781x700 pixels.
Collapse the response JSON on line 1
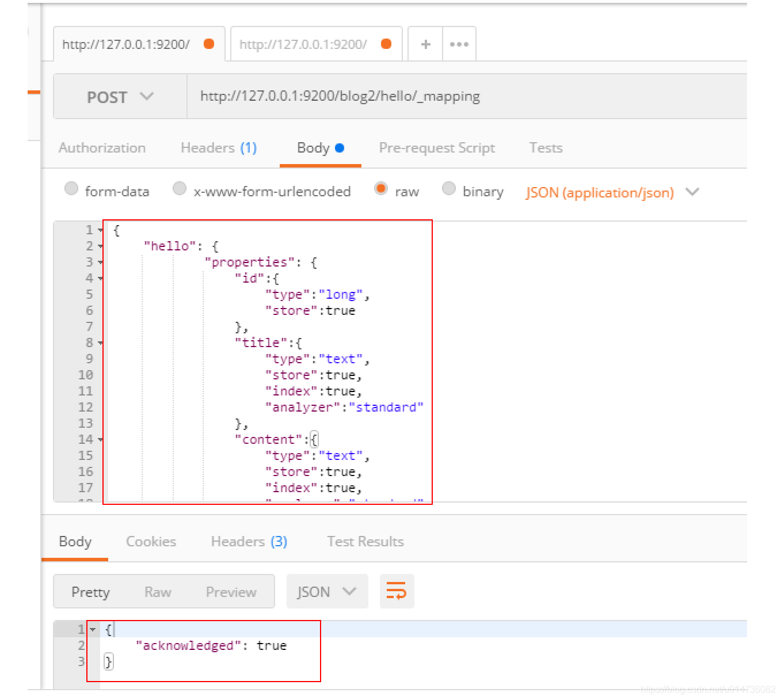[93, 630]
